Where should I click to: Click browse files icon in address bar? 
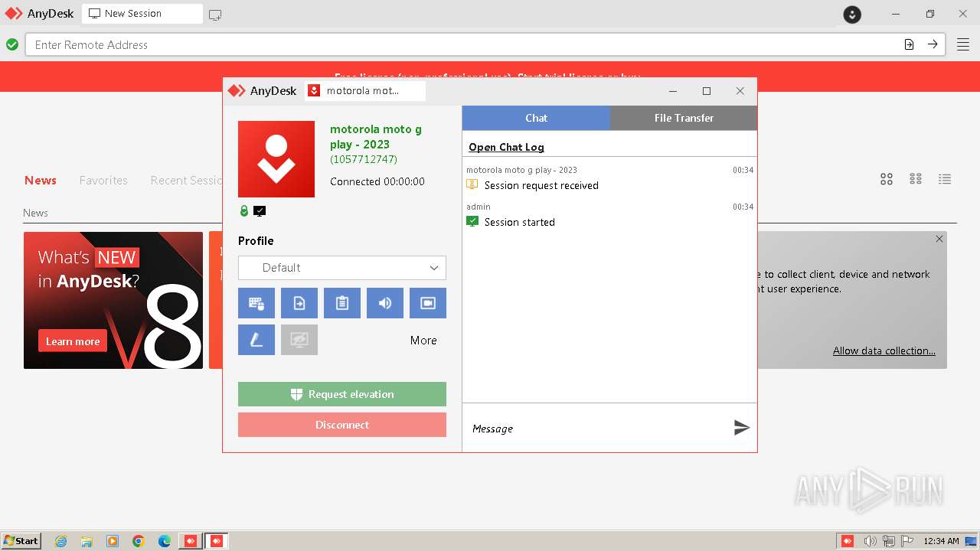pos(909,44)
